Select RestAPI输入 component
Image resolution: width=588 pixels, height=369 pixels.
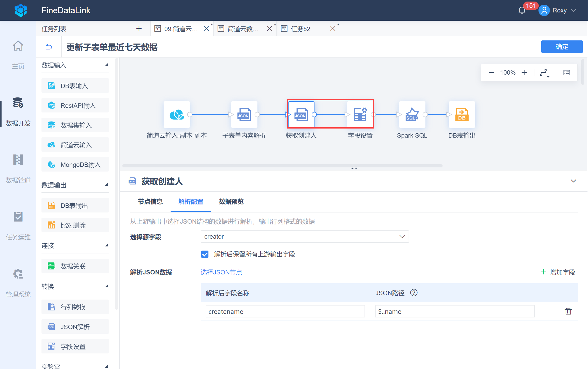point(75,105)
